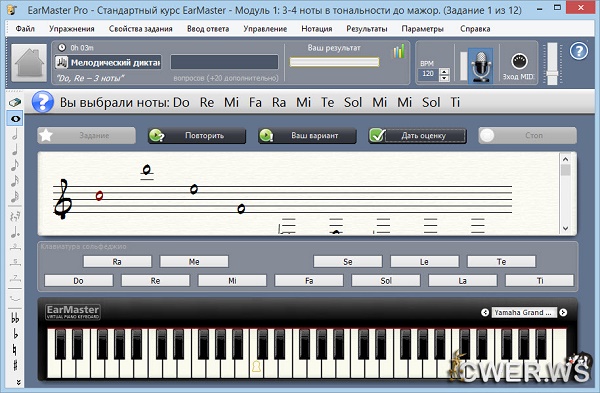
Task: Select the quintuplet (5) tuplet tool
Action: (x=15, y=262)
